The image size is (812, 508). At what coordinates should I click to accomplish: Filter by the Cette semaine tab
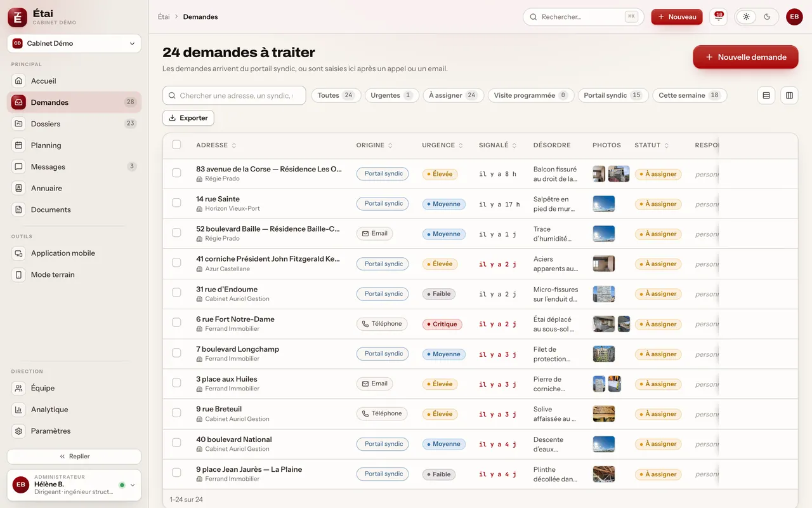tap(690, 95)
